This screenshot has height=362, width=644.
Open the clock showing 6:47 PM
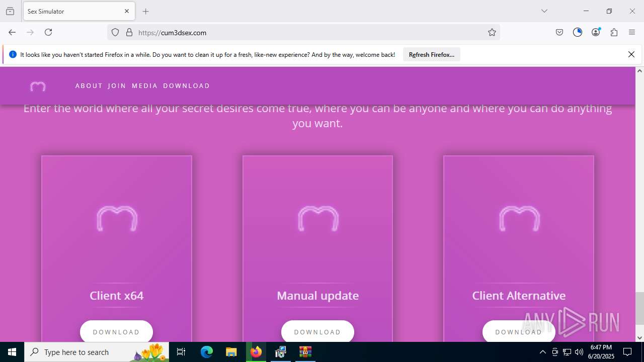(601, 352)
